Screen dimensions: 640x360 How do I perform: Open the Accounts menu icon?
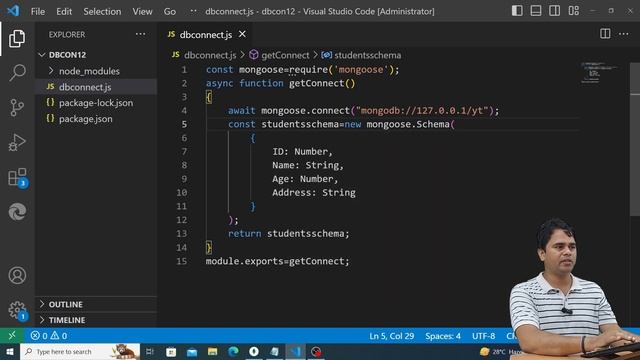(x=17, y=276)
